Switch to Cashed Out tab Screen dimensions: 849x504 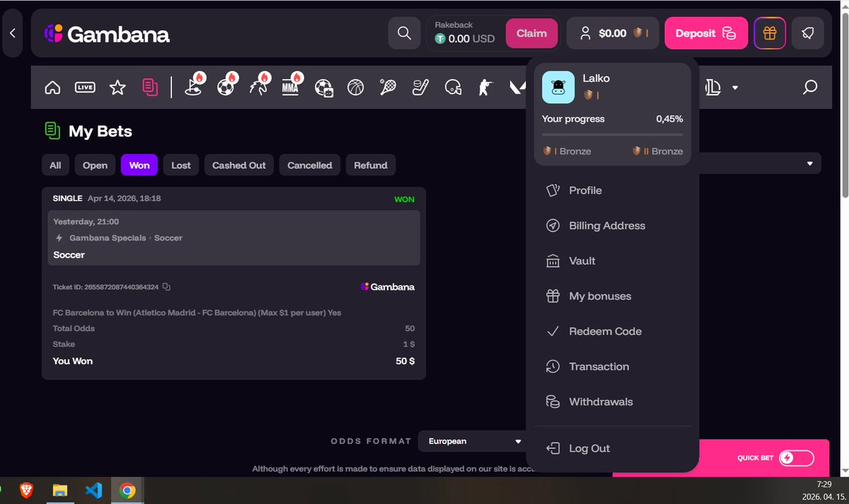coord(239,165)
